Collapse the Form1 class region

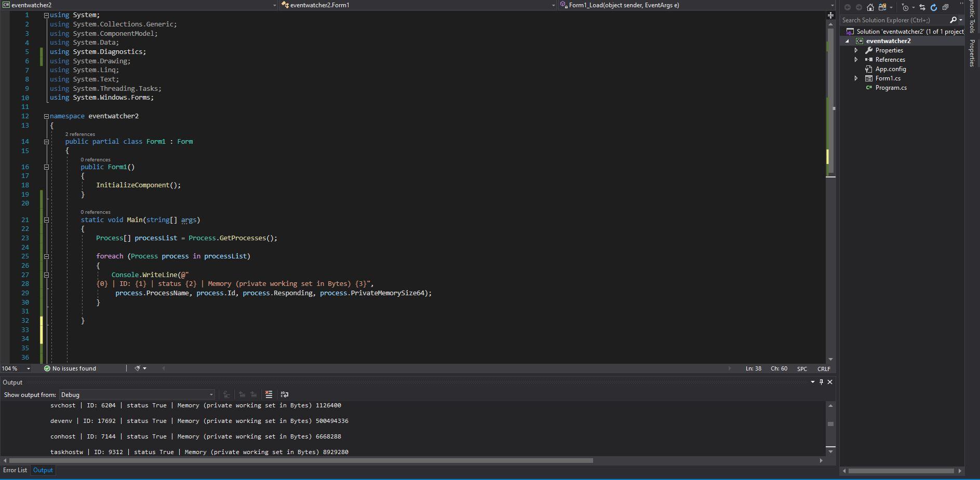point(46,141)
